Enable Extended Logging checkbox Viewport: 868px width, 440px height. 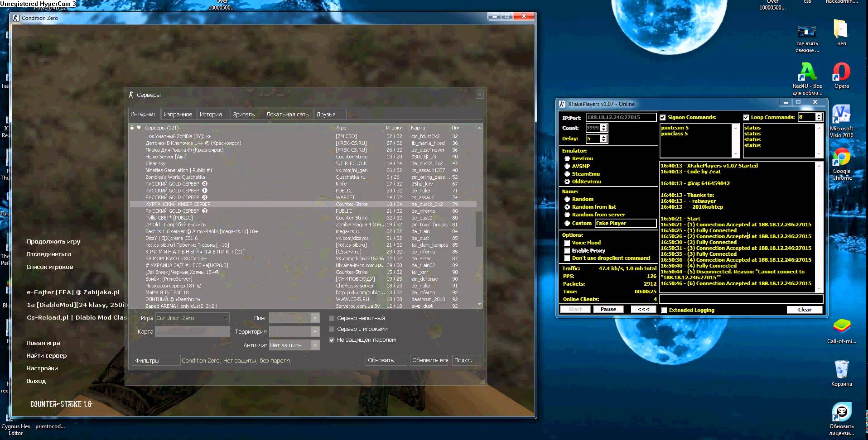pos(664,310)
